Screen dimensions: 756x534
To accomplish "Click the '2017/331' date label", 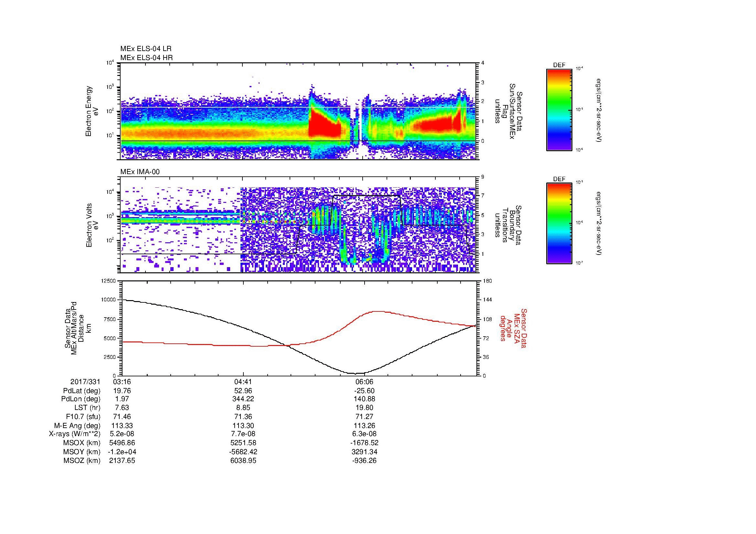I will pos(85,382).
